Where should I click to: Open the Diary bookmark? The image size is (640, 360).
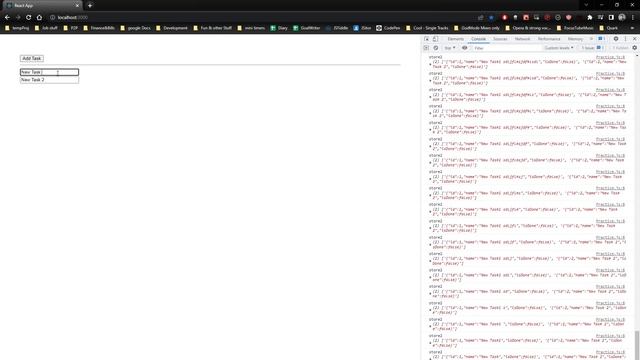[279, 28]
